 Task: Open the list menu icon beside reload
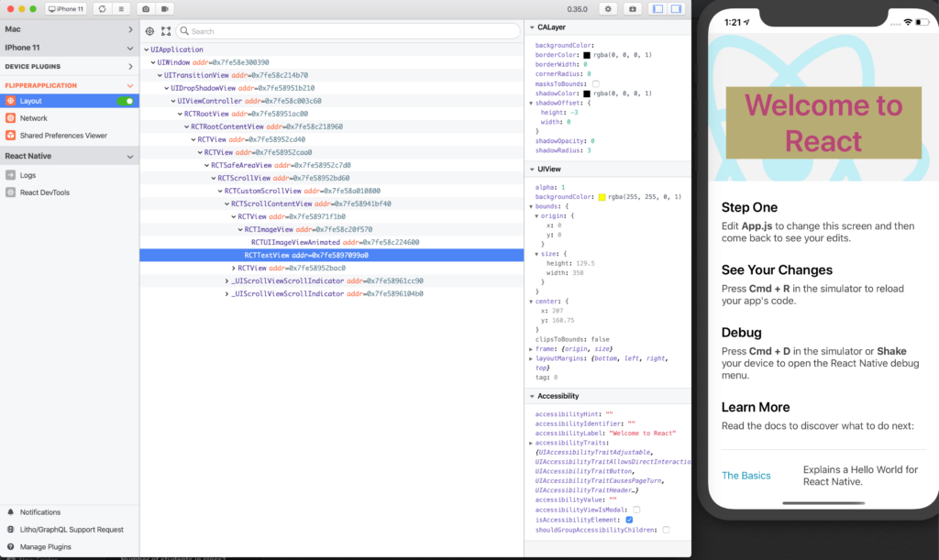pyautogui.click(x=121, y=9)
